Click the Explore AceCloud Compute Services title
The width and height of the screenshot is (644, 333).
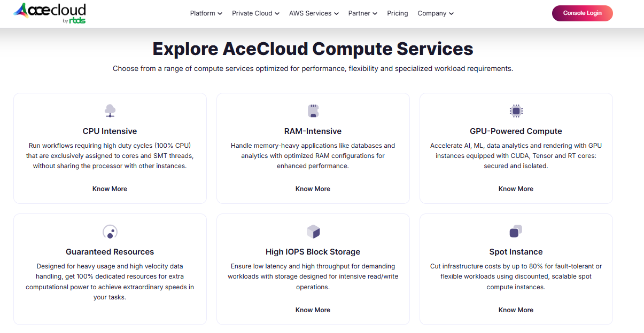pos(313,49)
